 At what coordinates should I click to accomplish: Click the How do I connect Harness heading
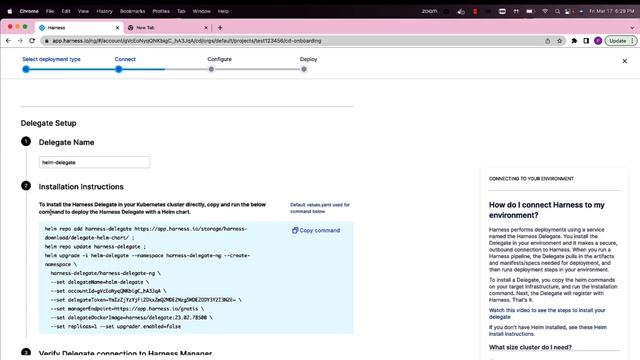[x=547, y=210]
